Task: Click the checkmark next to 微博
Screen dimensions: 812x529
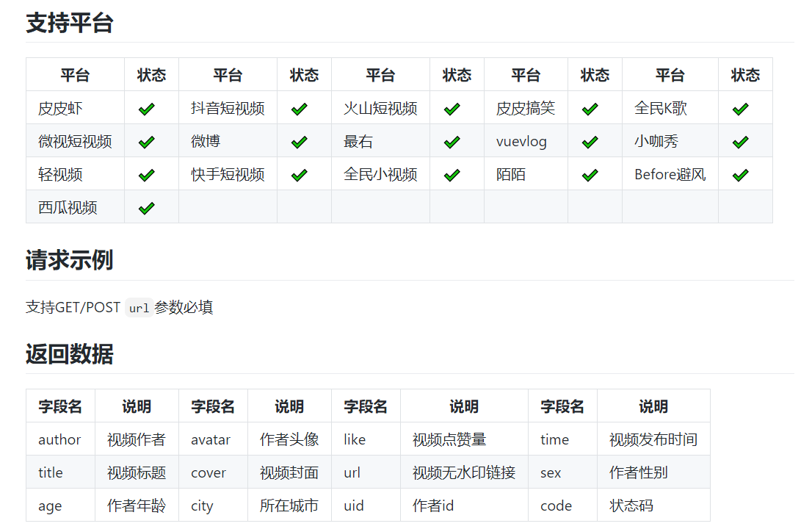Action: 299,142
